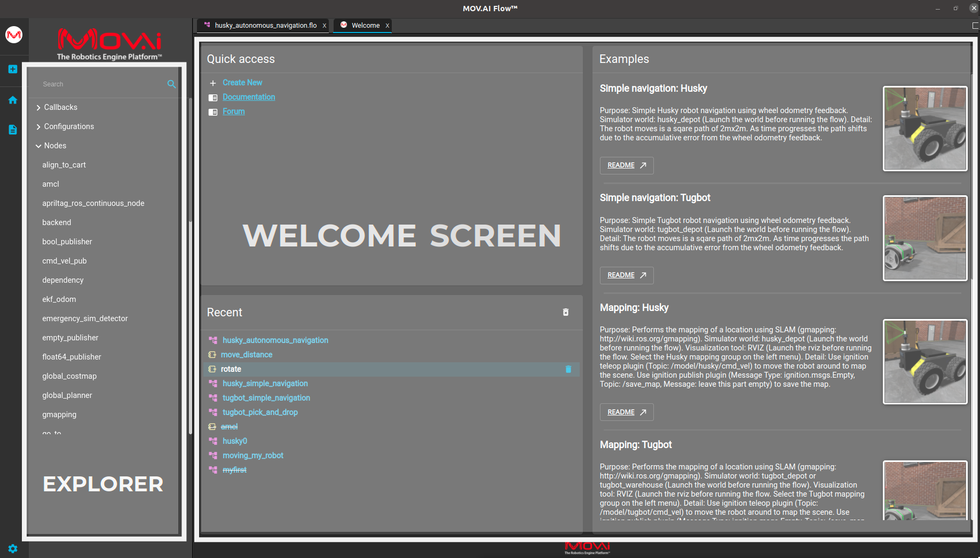The image size is (980, 558).
Task: Click node icon next to rotate
Action: tap(212, 369)
